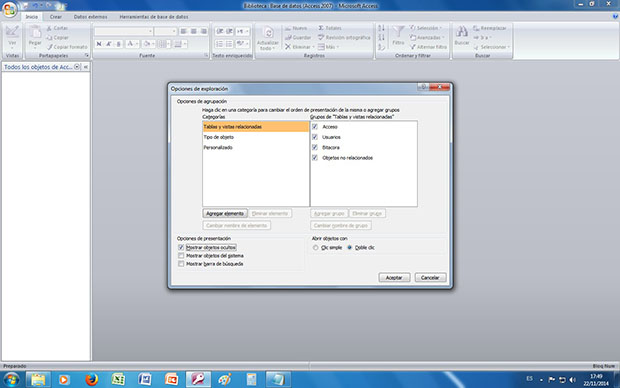Collapse navigation pane with chevron button
The height and width of the screenshot is (388, 620).
[x=86, y=67]
